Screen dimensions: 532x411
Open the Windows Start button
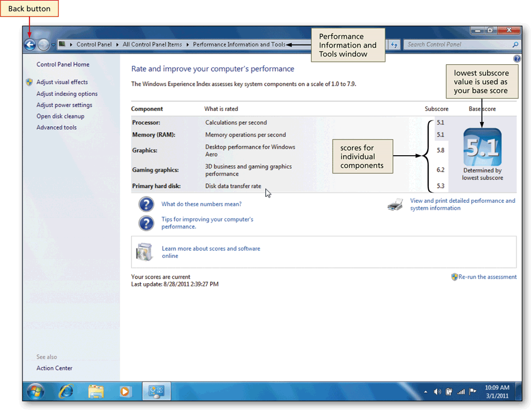36,391
